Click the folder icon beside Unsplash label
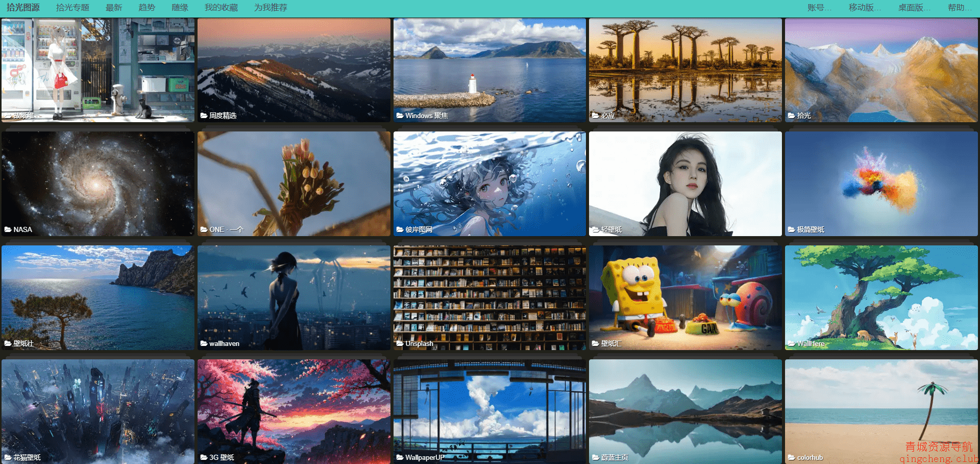The width and height of the screenshot is (980, 464). tap(400, 343)
